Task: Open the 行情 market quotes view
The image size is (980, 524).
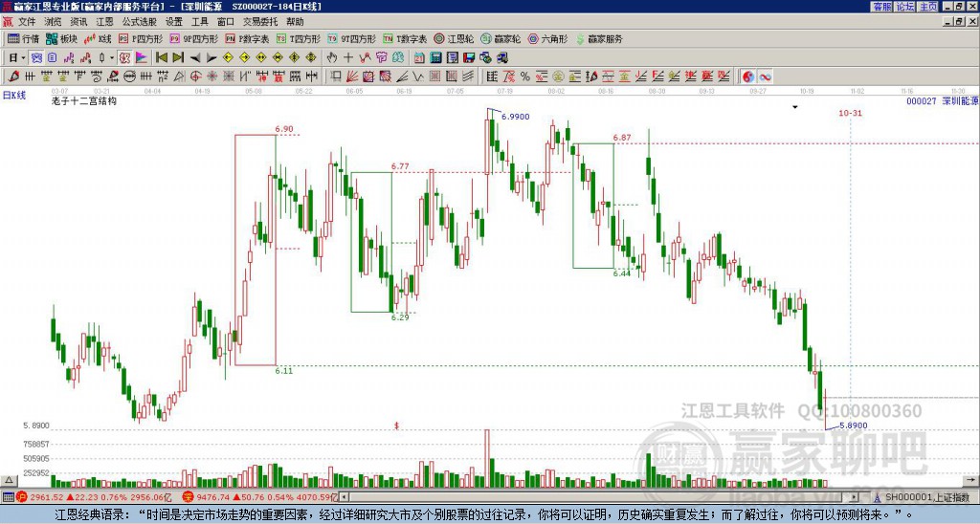Action: pyautogui.click(x=24, y=38)
